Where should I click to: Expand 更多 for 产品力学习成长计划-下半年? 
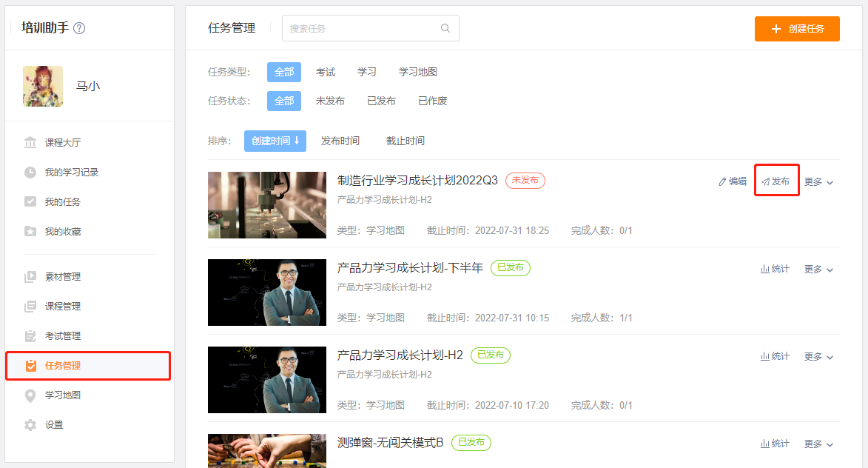coord(818,270)
